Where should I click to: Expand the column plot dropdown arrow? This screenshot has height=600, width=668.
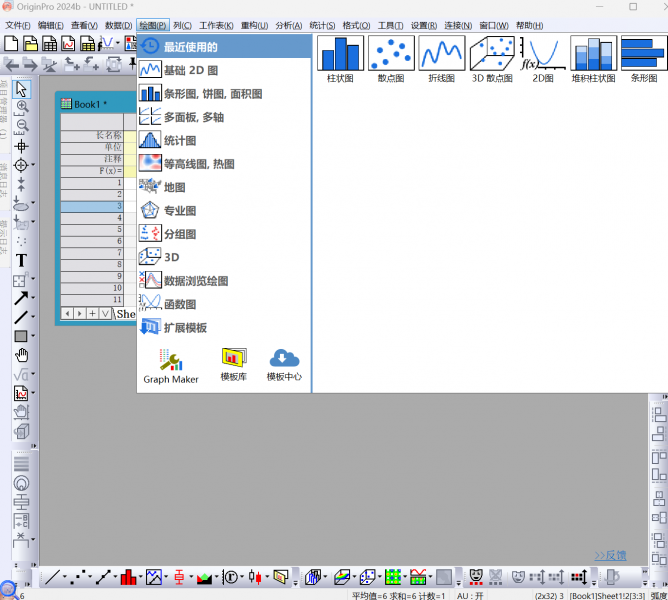pos(141,577)
